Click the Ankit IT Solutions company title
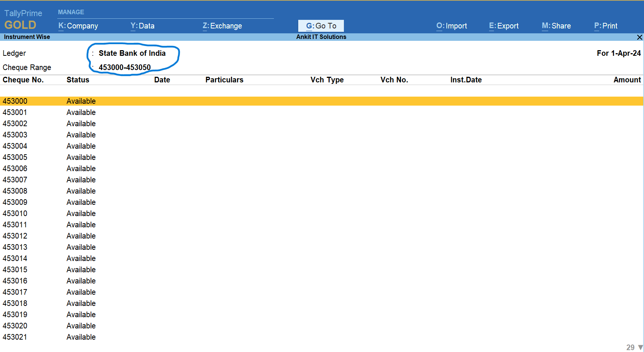 click(321, 37)
